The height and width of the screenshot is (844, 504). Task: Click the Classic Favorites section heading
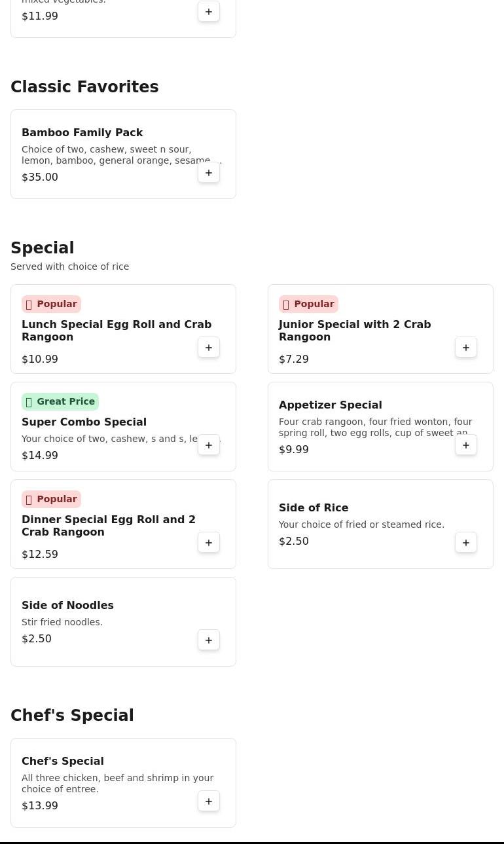coord(84,87)
